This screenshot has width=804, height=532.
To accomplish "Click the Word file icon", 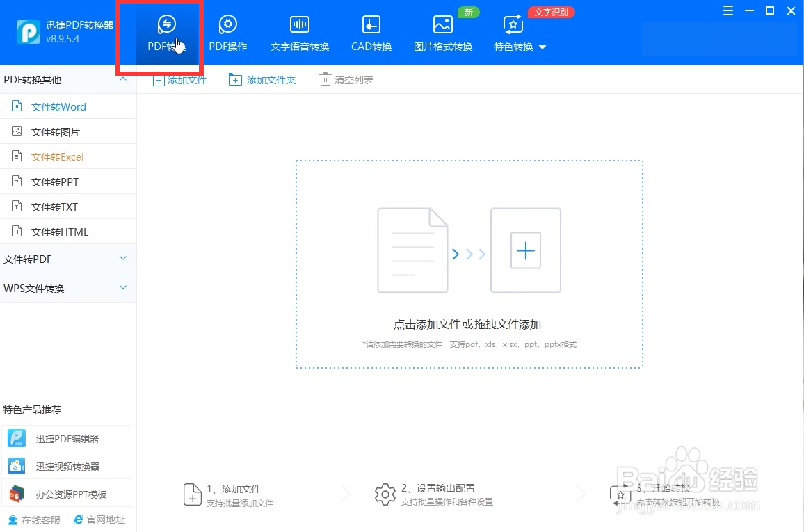I will (x=17, y=106).
